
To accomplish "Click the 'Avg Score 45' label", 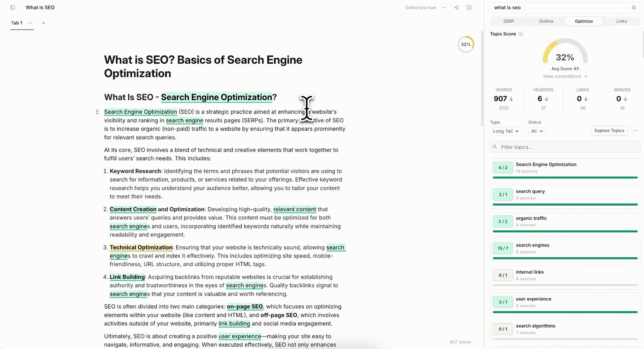I will pyautogui.click(x=565, y=68).
